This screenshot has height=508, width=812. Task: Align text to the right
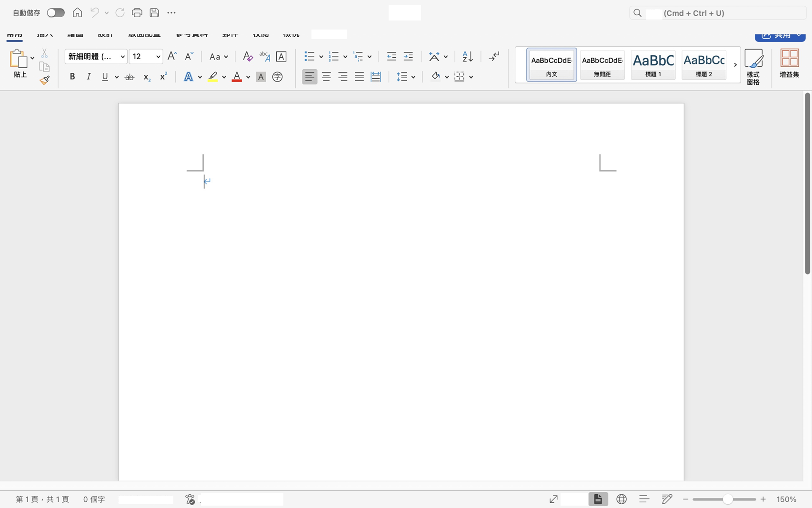point(343,77)
